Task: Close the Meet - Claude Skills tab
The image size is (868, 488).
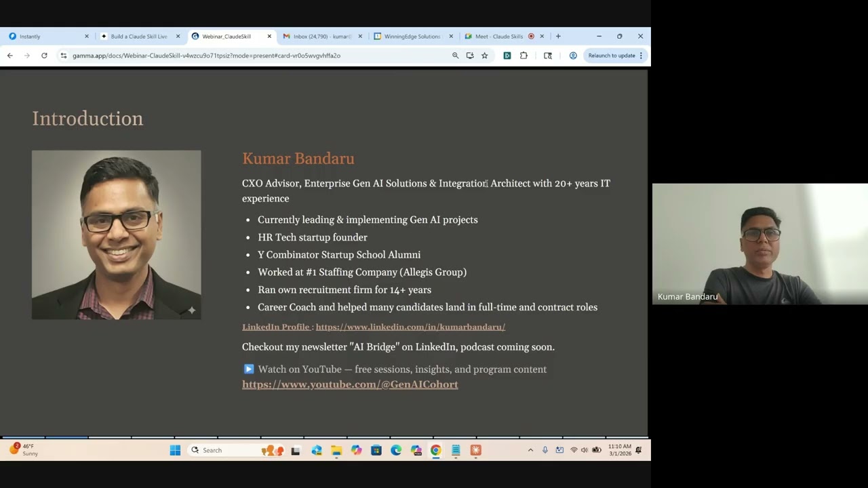Action: (x=542, y=37)
